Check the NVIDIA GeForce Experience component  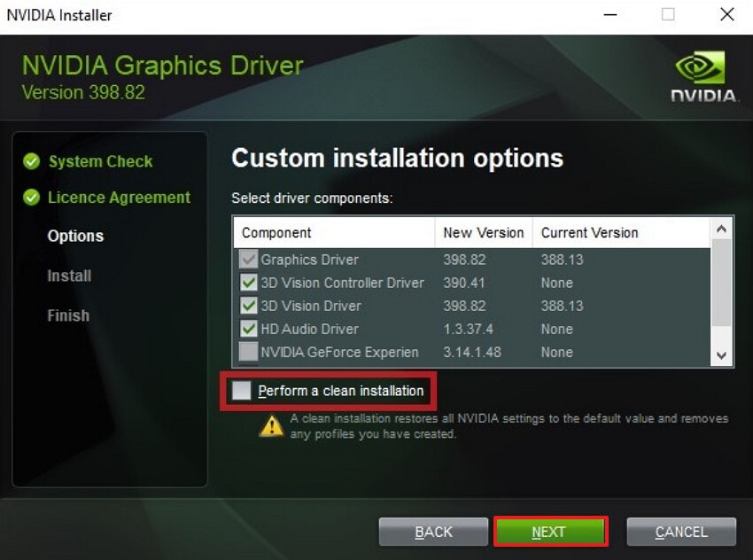(249, 352)
